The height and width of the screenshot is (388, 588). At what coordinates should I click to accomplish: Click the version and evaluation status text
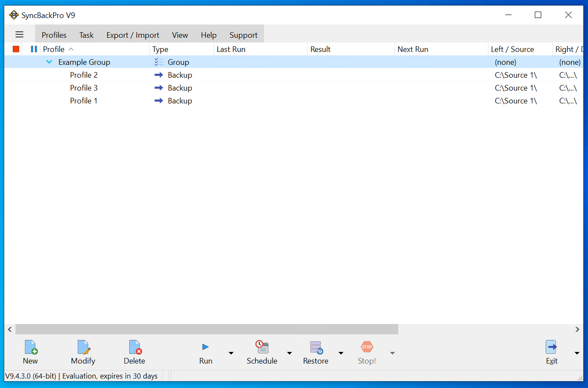(x=82, y=376)
